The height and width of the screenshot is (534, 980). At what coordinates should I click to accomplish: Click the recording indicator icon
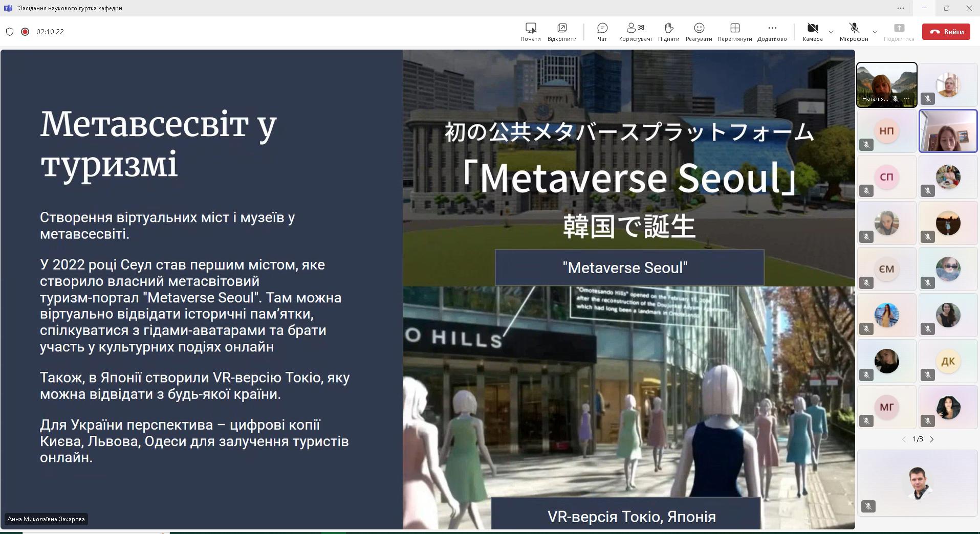pyautogui.click(x=25, y=32)
